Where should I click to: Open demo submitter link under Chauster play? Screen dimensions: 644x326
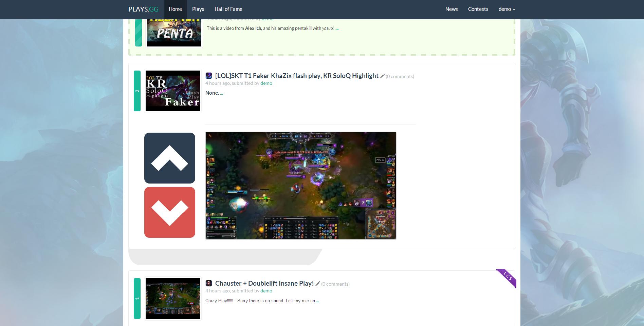[266, 291]
